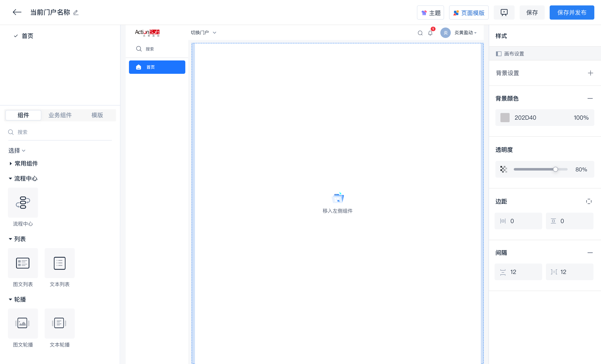Click the ActionSoft logo
This screenshot has width=601, height=364.
147,33
